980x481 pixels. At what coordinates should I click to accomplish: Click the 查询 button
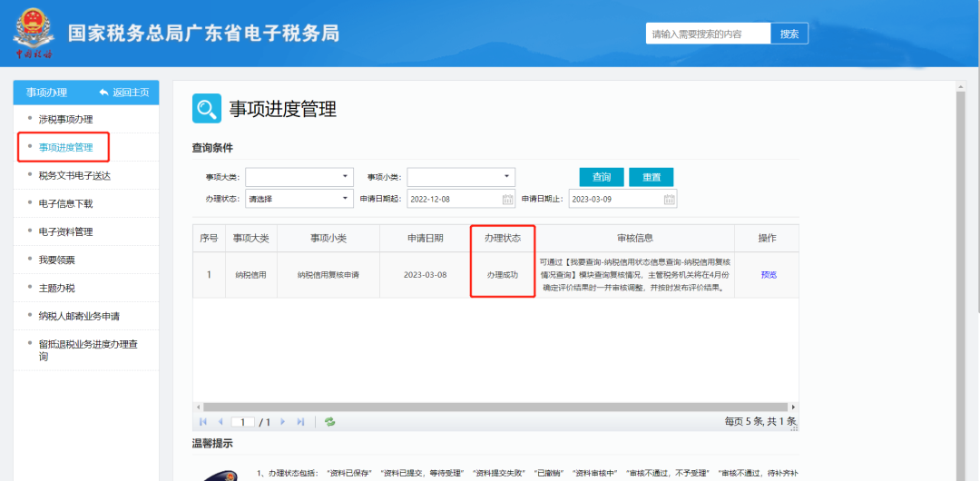602,177
